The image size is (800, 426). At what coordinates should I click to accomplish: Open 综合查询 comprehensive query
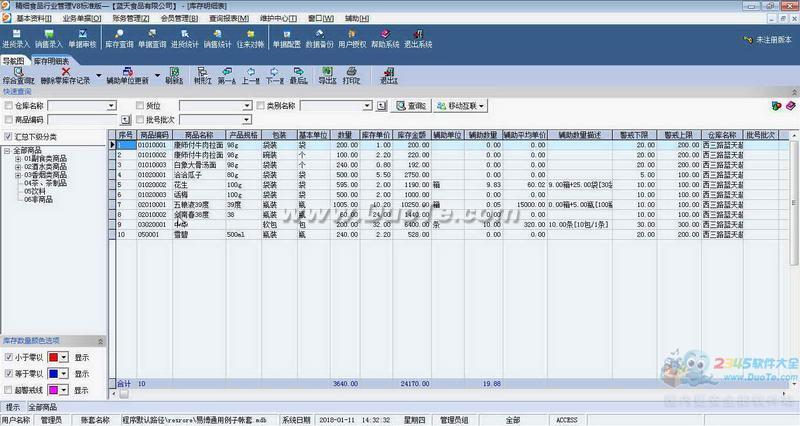(18, 76)
